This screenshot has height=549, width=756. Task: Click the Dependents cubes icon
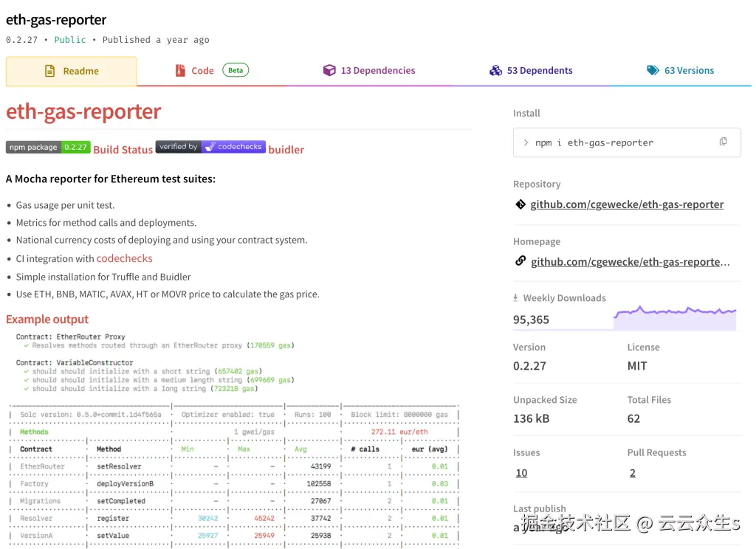tap(495, 70)
